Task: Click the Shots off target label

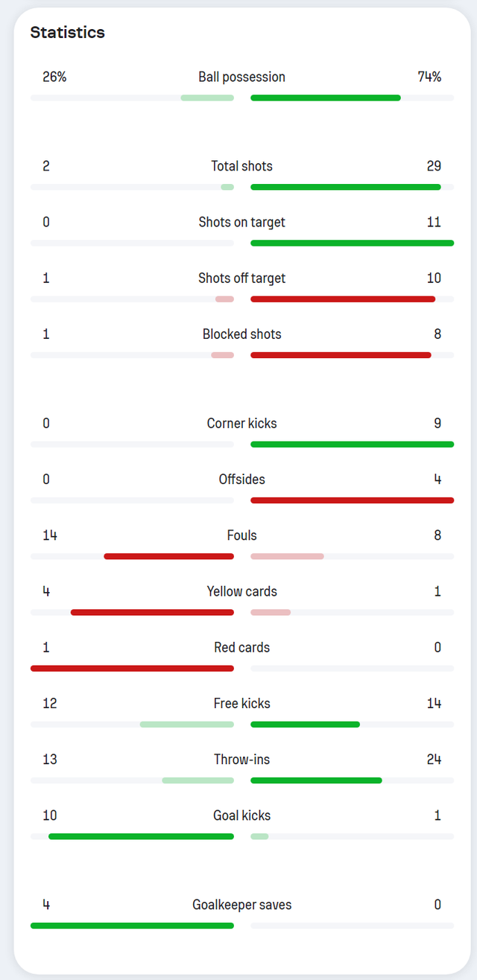Action: pyautogui.click(x=241, y=279)
